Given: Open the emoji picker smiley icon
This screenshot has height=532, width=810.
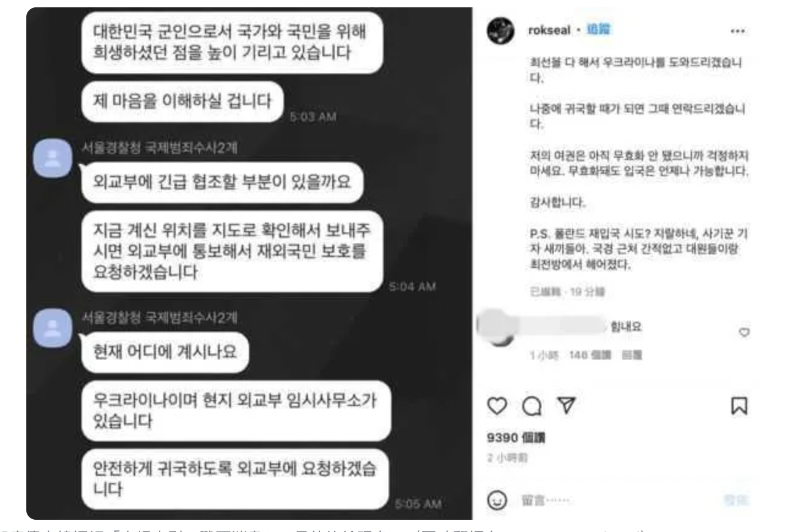Looking at the screenshot, I should pos(497,501).
